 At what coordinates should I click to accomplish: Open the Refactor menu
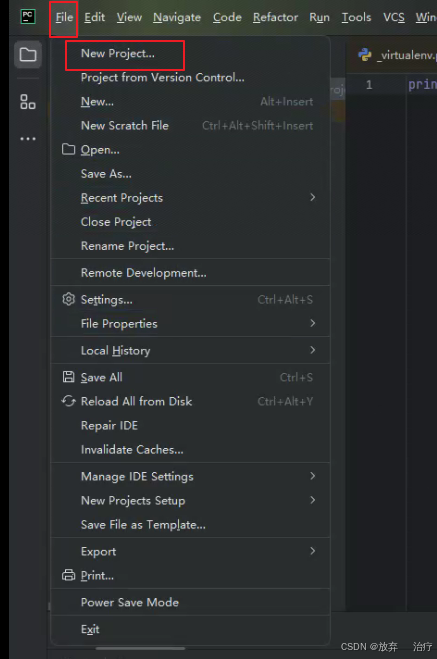coord(275,17)
